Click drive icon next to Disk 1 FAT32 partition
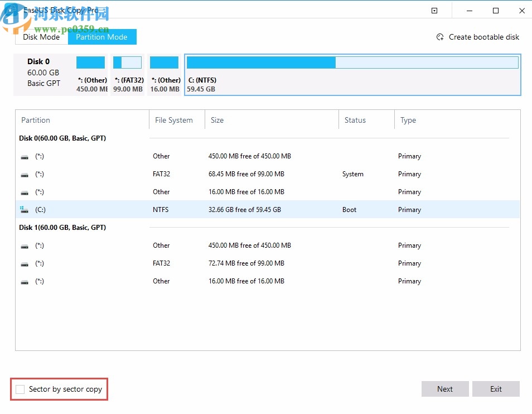 coord(24,263)
